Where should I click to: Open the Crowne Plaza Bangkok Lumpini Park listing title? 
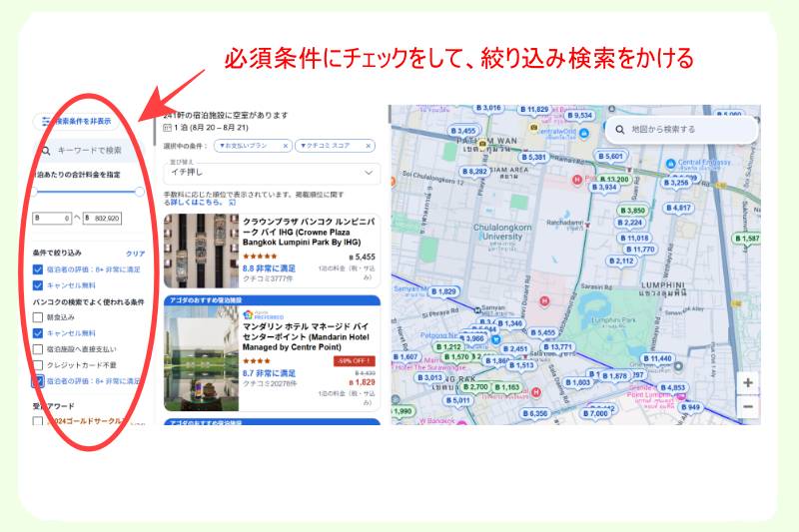click(308, 233)
